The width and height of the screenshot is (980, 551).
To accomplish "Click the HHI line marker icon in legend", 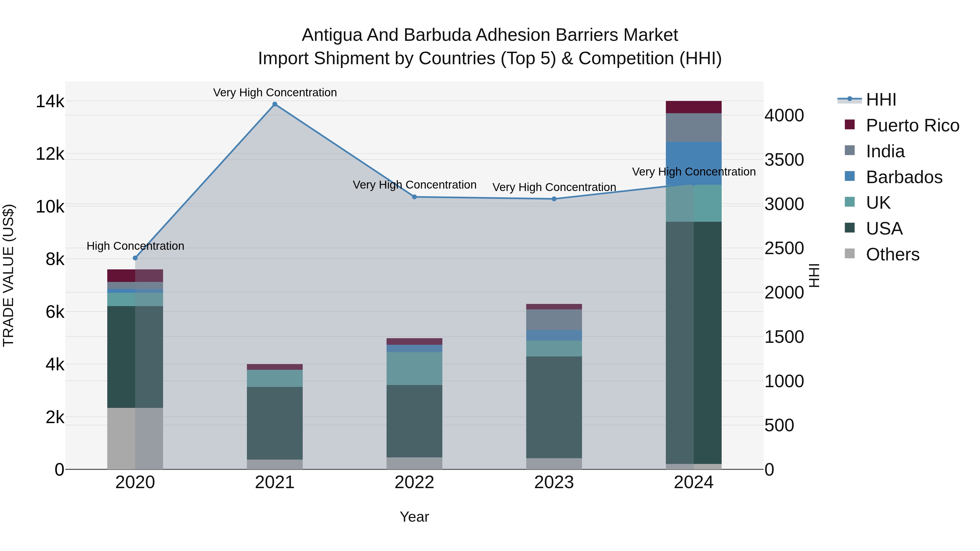I will point(850,99).
